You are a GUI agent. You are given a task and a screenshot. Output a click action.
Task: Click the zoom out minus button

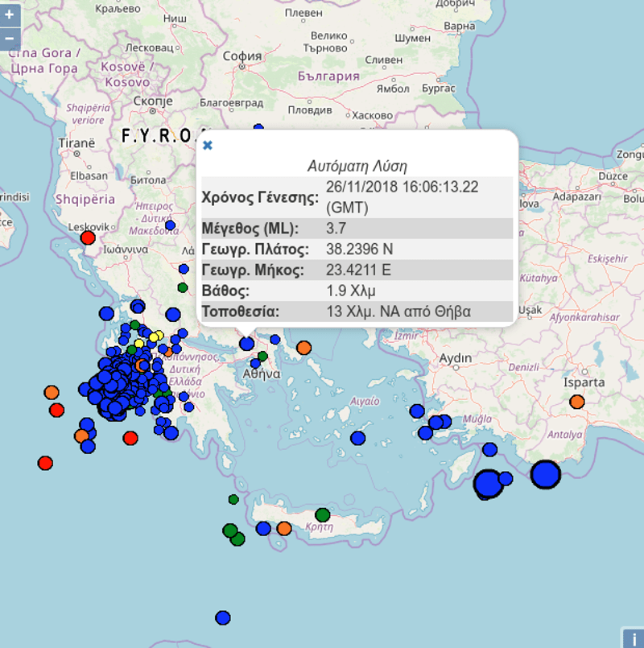[10, 38]
